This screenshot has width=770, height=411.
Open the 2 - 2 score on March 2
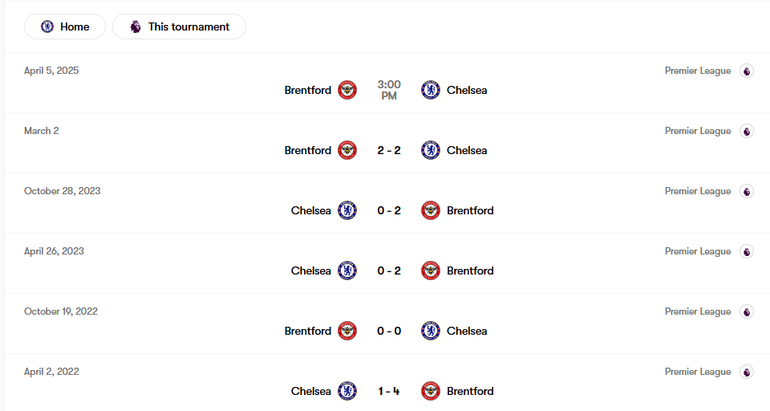[x=389, y=150]
